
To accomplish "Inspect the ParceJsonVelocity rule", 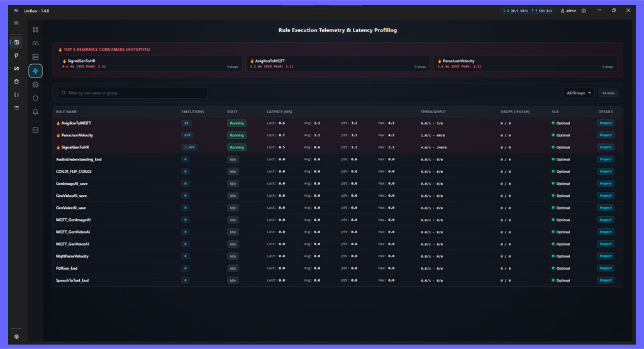I will coord(606,135).
